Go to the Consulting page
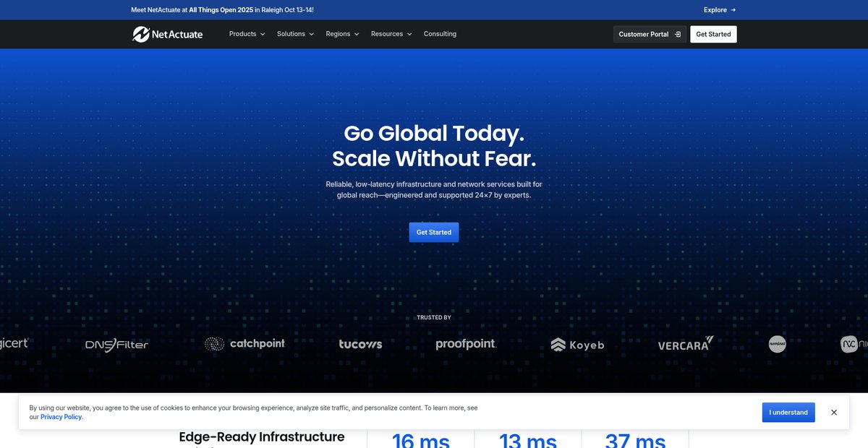The height and width of the screenshot is (448, 868). pyautogui.click(x=440, y=34)
